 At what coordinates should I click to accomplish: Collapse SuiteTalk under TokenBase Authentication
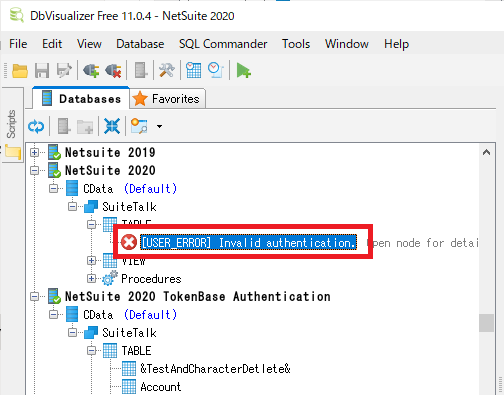(x=72, y=332)
